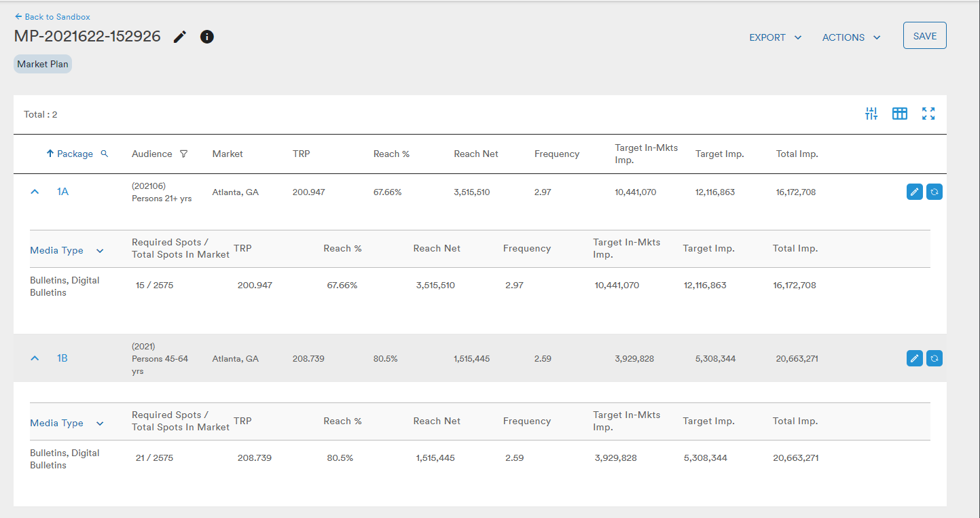This screenshot has width=980, height=518.
Task: Open the package 1A link
Action: point(62,192)
